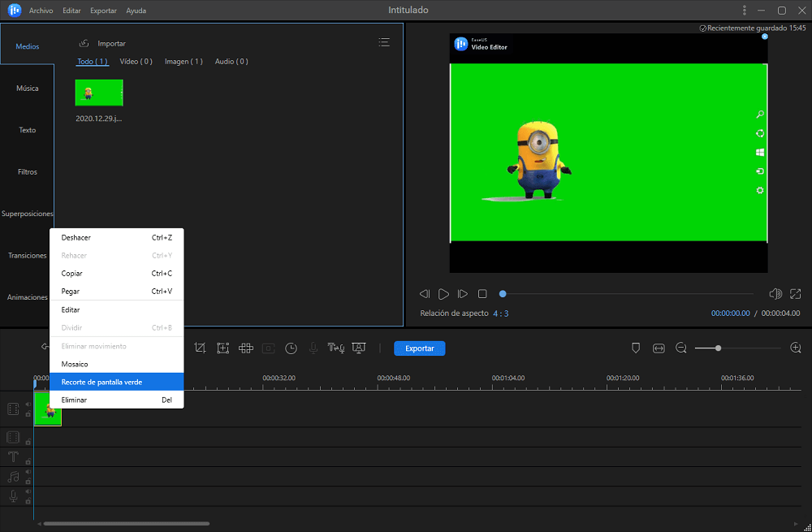Stop the preview playback
812x532 pixels.
(482, 294)
